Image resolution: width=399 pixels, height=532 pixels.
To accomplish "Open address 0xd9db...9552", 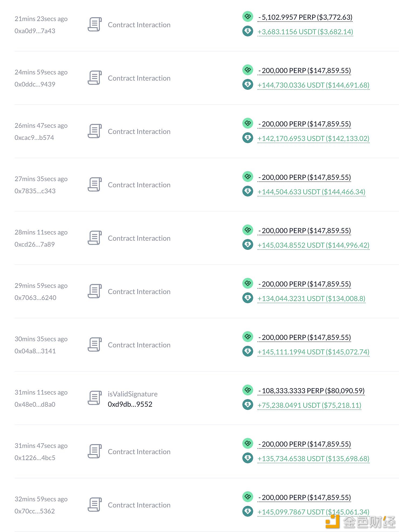I will 130,404.
